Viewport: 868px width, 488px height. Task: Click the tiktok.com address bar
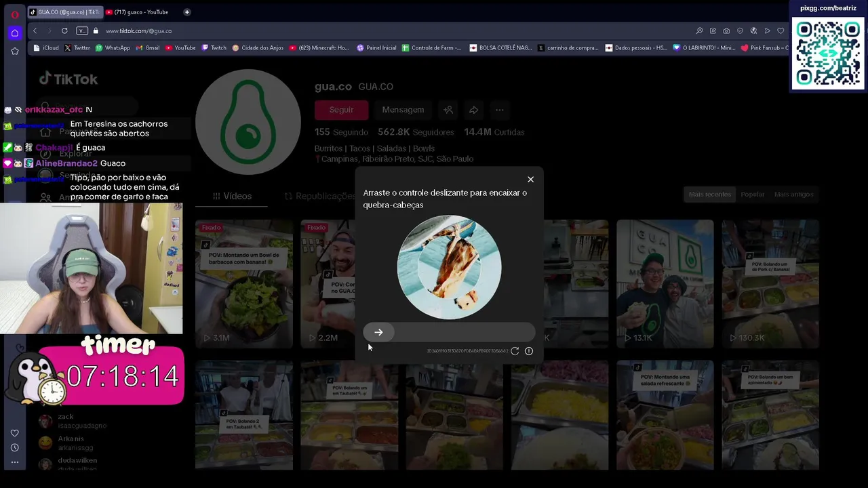pos(393,30)
